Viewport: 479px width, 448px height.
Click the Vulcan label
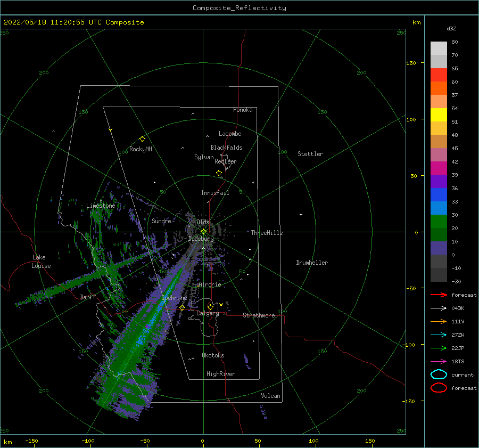coord(271,396)
